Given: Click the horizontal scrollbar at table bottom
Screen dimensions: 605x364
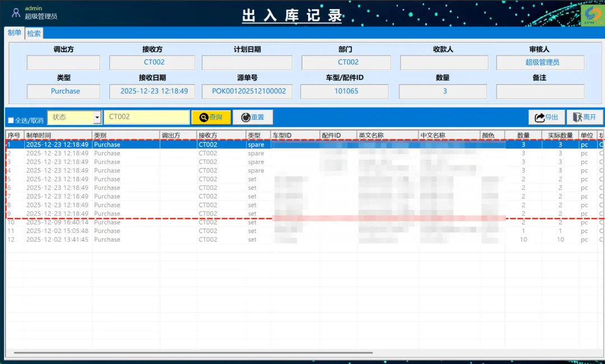Looking at the screenshot, I should click(193, 352).
